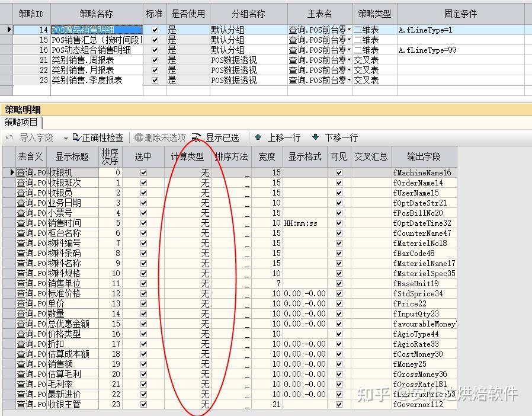Click 正确性检查 button

tap(98, 137)
